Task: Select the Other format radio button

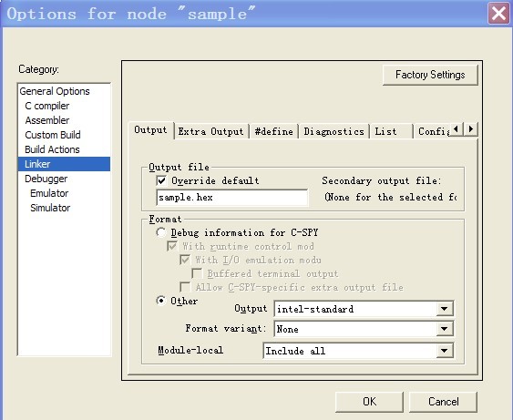Action: pyautogui.click(x=161, y=301)
